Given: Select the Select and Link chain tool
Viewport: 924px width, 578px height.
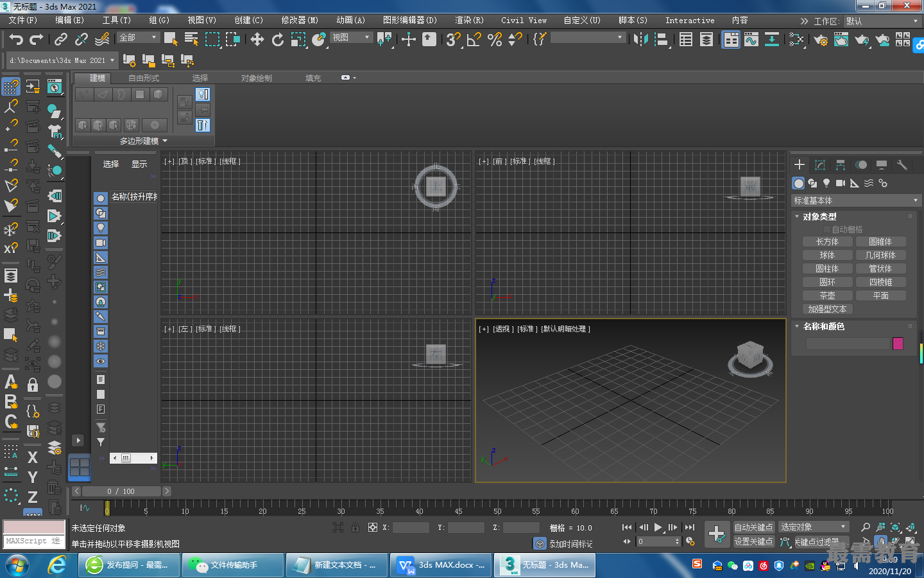Looking at the screenshot, I should point(60,40).
